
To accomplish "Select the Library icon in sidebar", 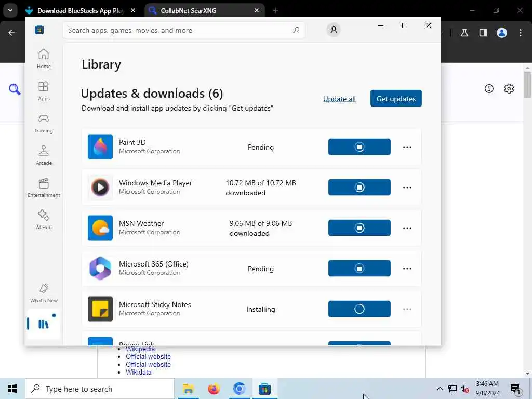I will (x=44, y=324).
